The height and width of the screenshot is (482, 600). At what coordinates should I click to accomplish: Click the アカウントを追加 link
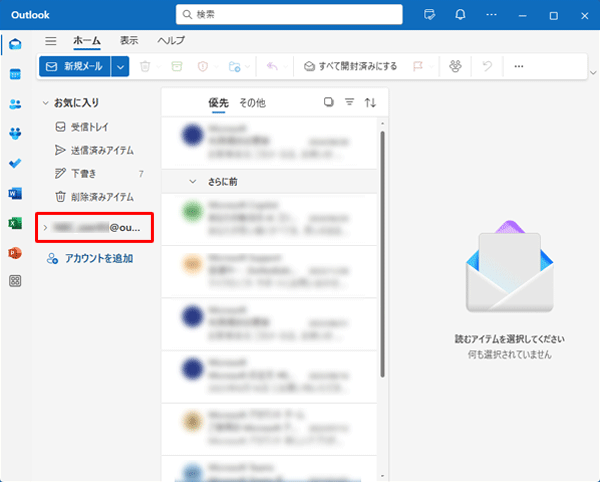(90, 259)
